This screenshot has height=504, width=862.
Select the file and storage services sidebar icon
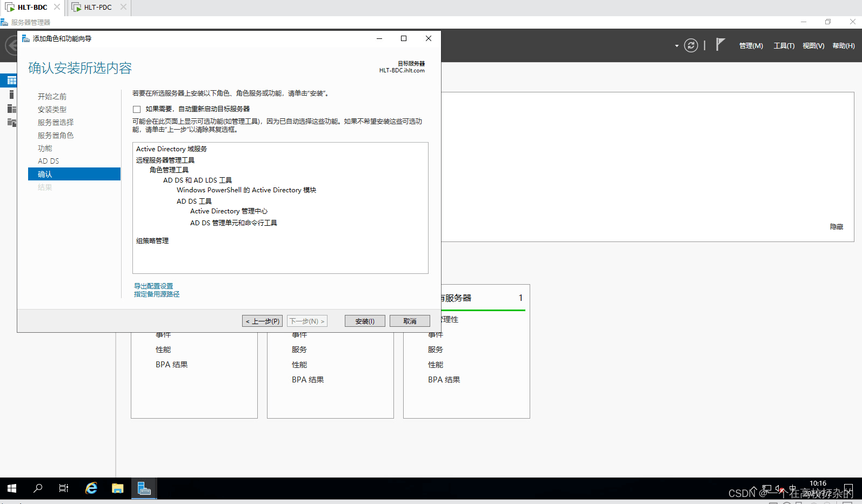[11, 123]
